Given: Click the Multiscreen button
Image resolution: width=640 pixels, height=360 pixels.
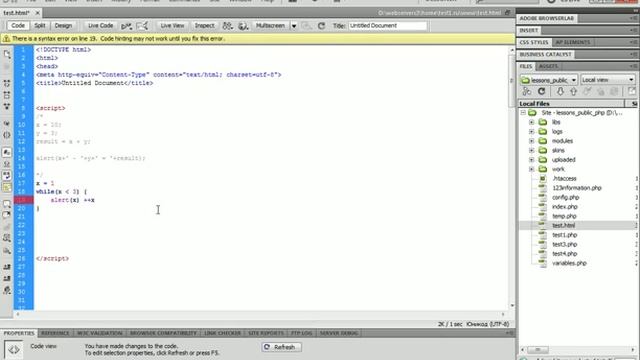Looking at the screenshot, I should click(270, 26).
